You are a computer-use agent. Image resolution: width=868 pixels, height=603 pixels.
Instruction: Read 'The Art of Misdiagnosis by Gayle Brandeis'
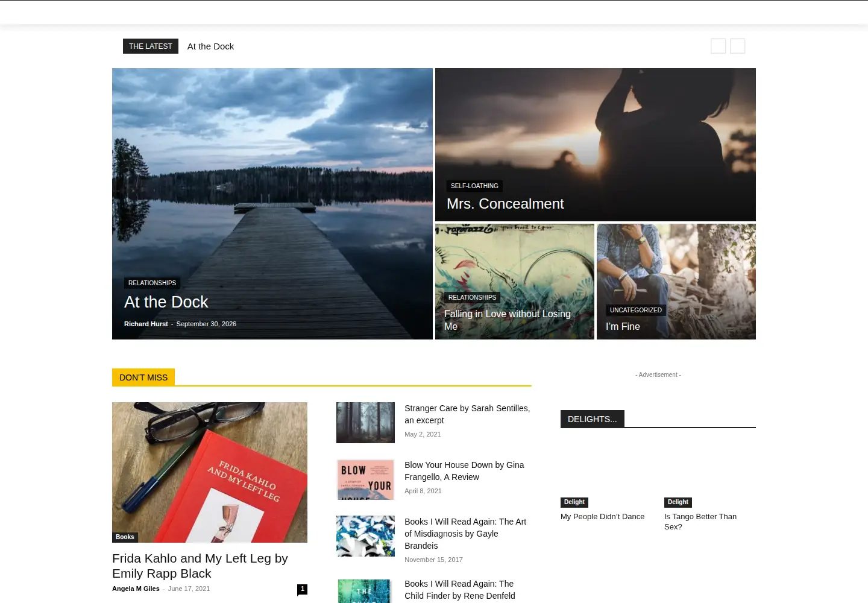(x=465, y=534)
